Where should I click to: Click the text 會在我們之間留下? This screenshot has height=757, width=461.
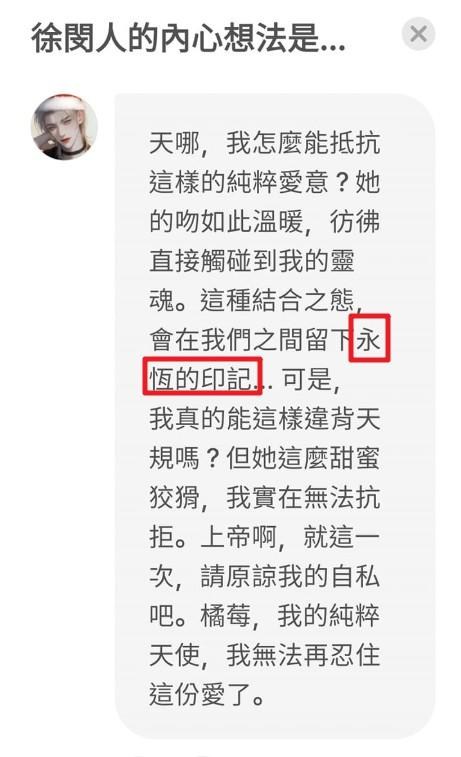251,339
